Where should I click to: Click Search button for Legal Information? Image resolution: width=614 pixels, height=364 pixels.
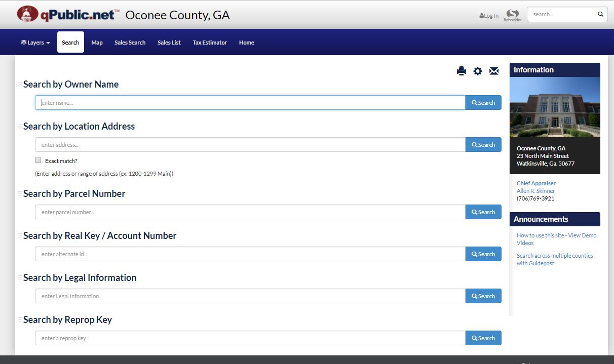(x=483, y=296)
